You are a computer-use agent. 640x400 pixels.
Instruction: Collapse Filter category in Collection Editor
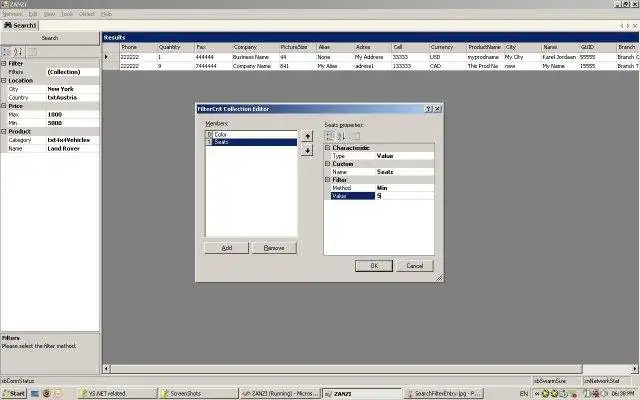[x=327, y=180]
